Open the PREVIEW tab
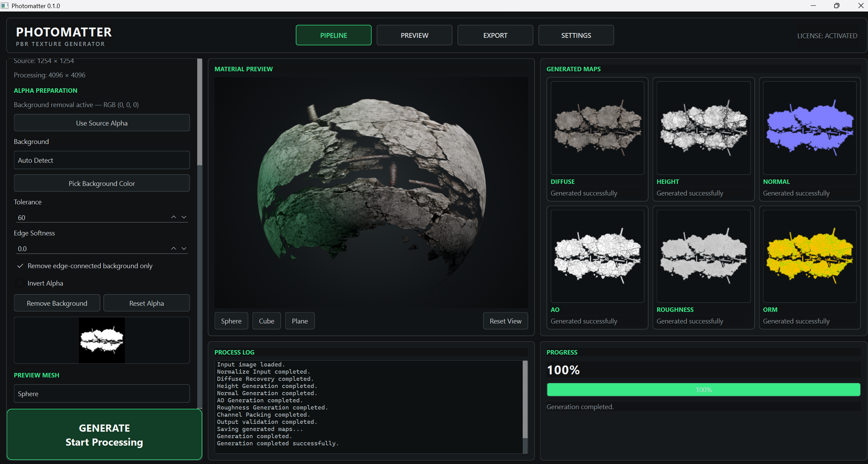The image size is (868, 464). point(414,35)
